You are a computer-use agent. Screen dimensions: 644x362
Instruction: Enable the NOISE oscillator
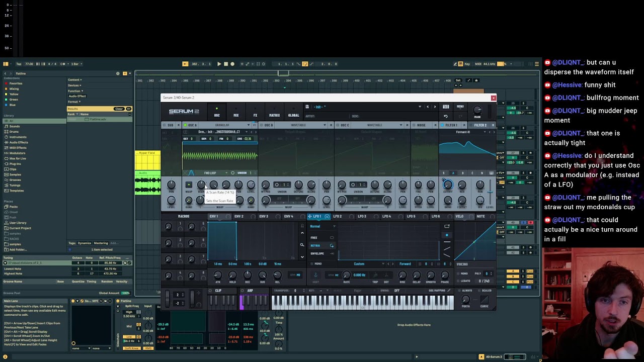[414, 125]
